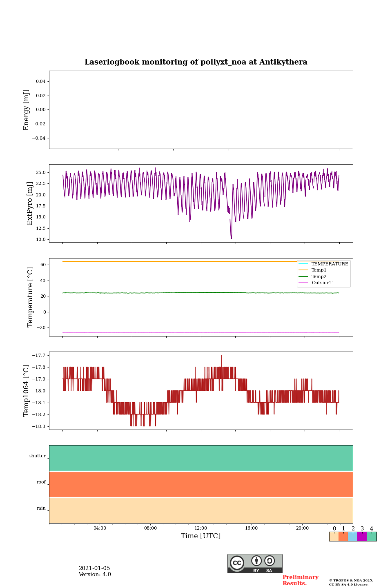
Task: Click the '10.0' tick on ExtPyro axis
Action: click(41, 239)
